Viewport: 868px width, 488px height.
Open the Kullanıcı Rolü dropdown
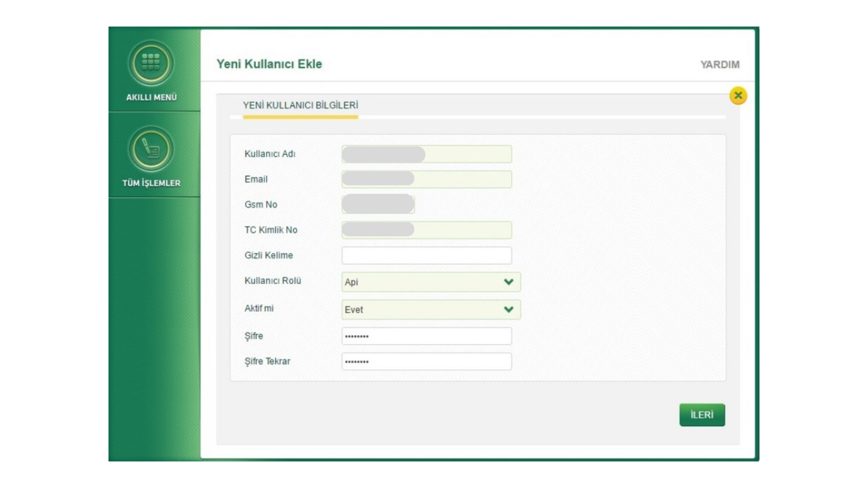point(431,282)
